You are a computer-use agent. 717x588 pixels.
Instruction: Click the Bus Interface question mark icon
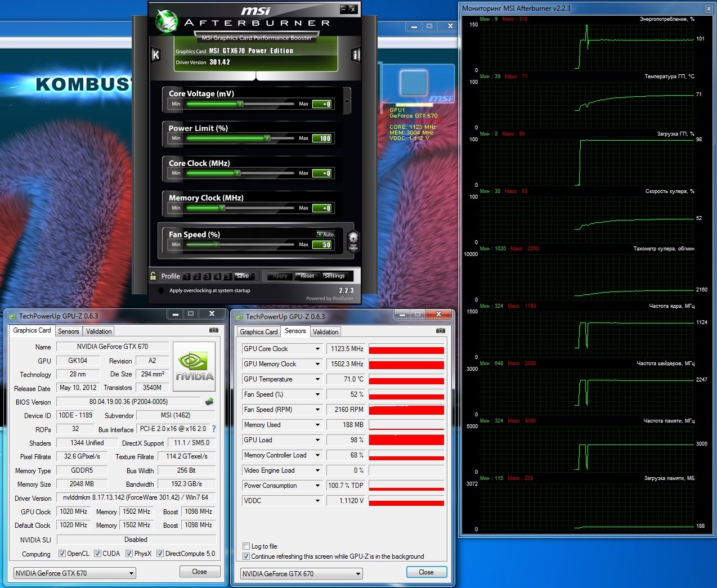pos(214,429)
